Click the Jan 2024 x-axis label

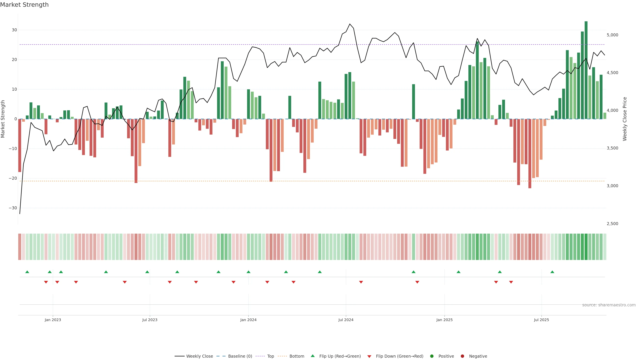point(248,320)
